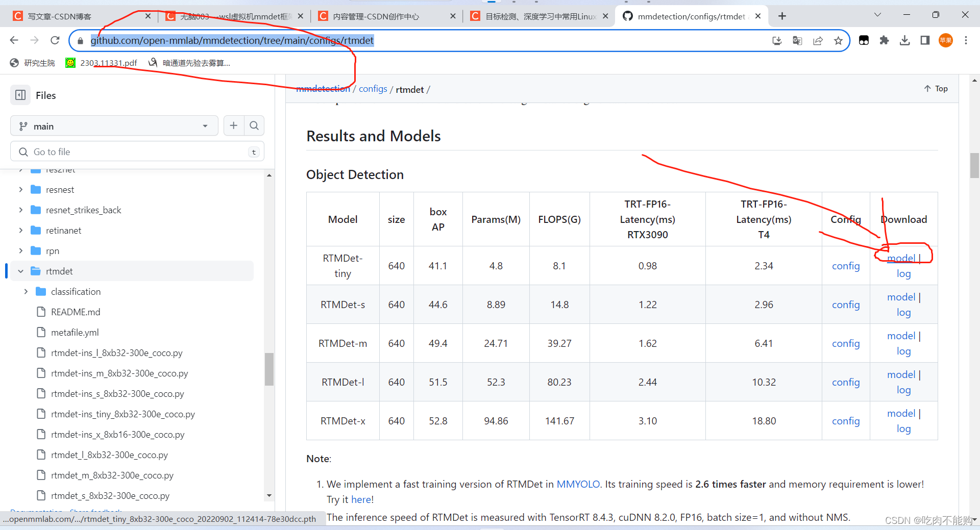Open the 暗通道先验去雾算 bookmark

(189, 63)
